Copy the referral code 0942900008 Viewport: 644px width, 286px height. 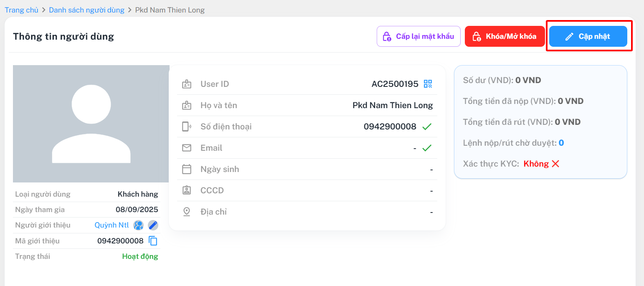[153, 241]
